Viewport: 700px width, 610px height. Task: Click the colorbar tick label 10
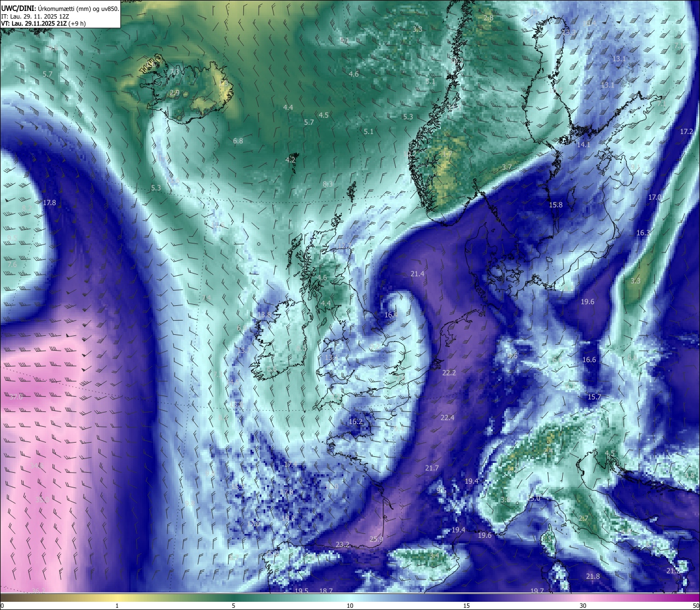[x=350, y=605]
